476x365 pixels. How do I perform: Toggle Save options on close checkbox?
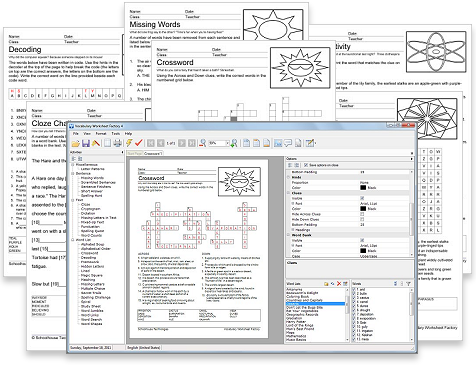(306, 165)
